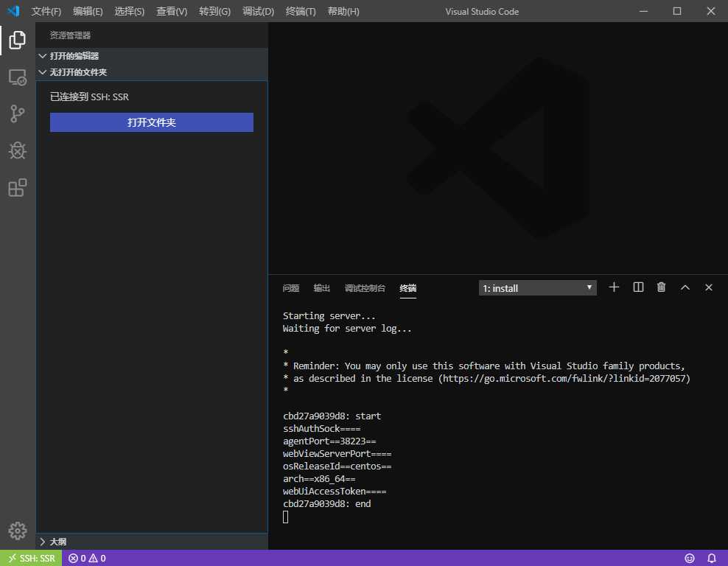This screenshot has width=728, height=566.
Task: Open the 选择(S) menu
Action: click(x=129, y=11)
